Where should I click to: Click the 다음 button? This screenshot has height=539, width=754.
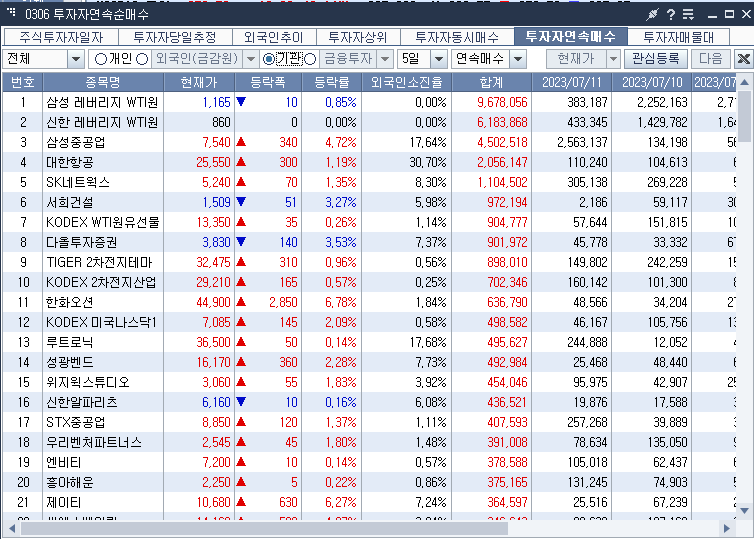point(711,59)
